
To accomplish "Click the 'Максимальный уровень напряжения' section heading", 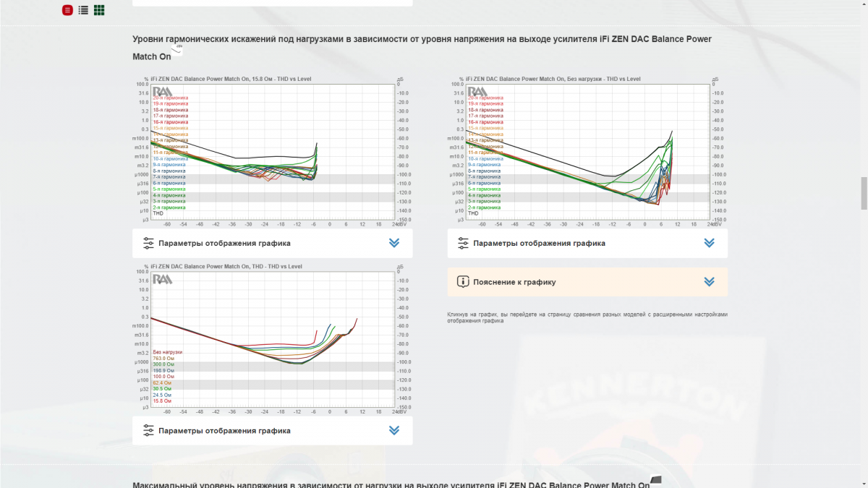I will (391, 484).
